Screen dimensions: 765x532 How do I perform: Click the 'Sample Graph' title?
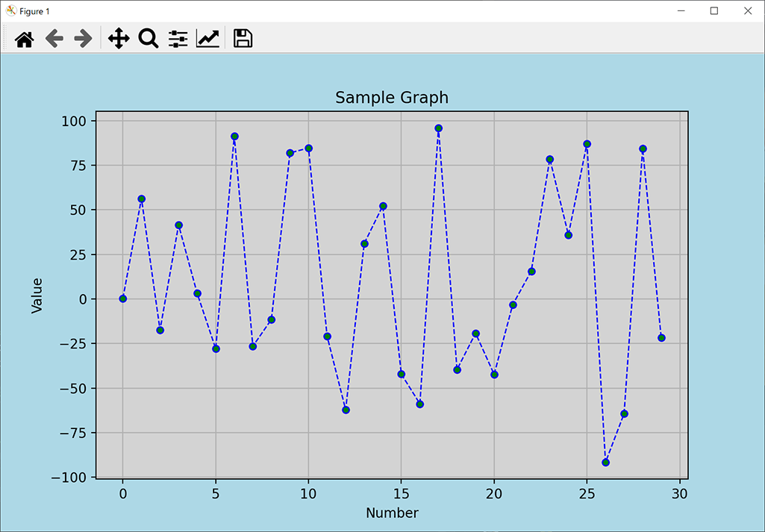point(392,98)
